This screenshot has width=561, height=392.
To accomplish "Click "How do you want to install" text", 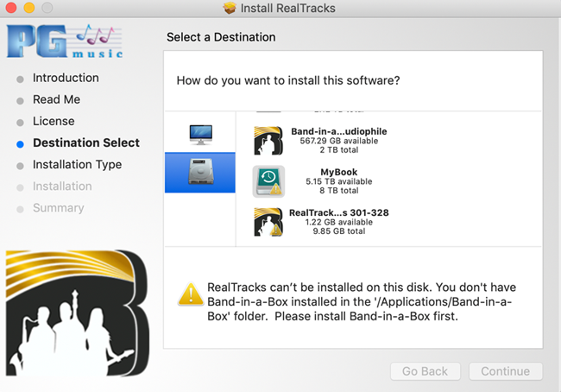I will 288,80.
